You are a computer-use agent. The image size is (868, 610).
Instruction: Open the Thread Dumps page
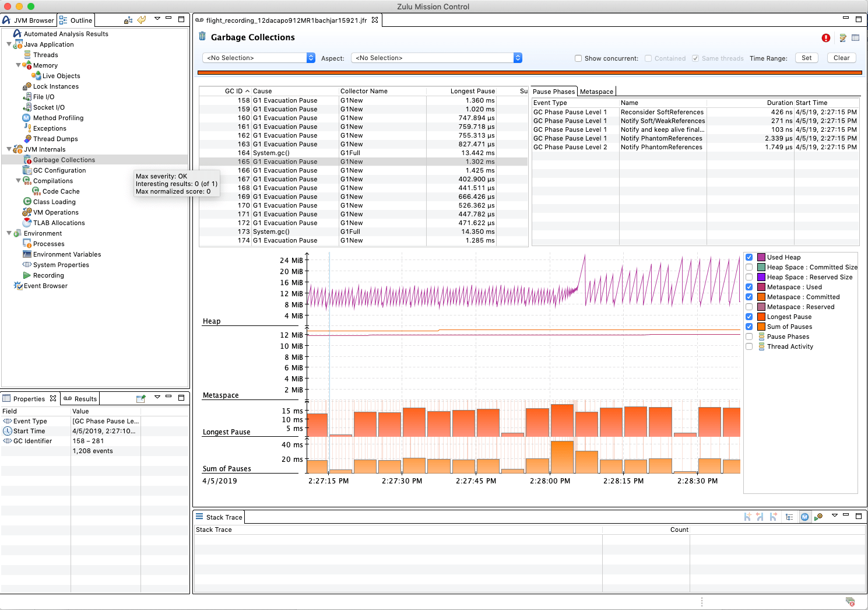pyautogui.click(x=57, y=139)
